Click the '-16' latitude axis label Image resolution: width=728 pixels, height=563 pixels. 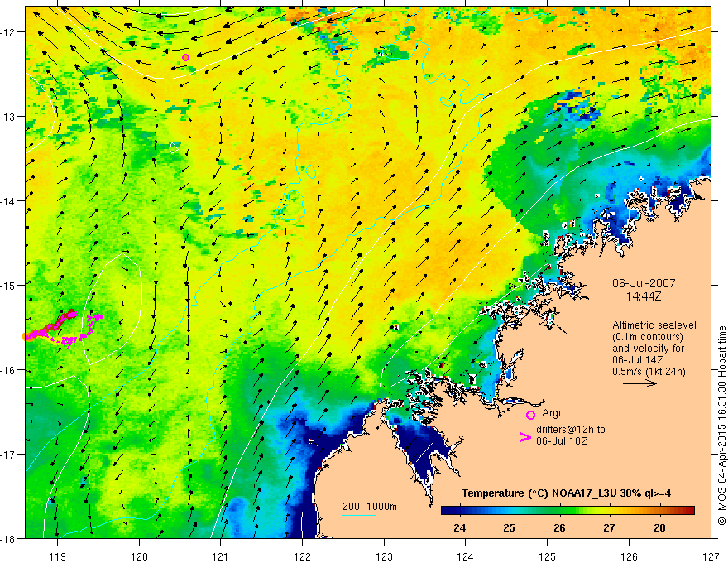coord(9,370)
